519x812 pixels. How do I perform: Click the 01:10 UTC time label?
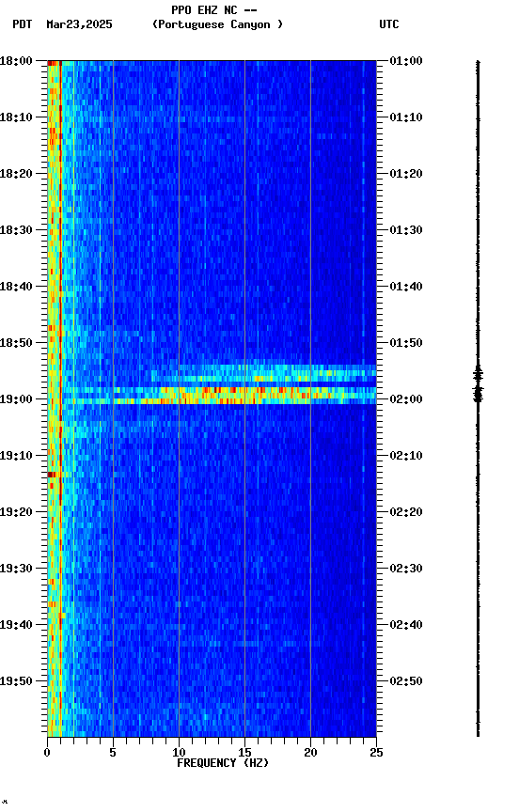click(406, 117)
